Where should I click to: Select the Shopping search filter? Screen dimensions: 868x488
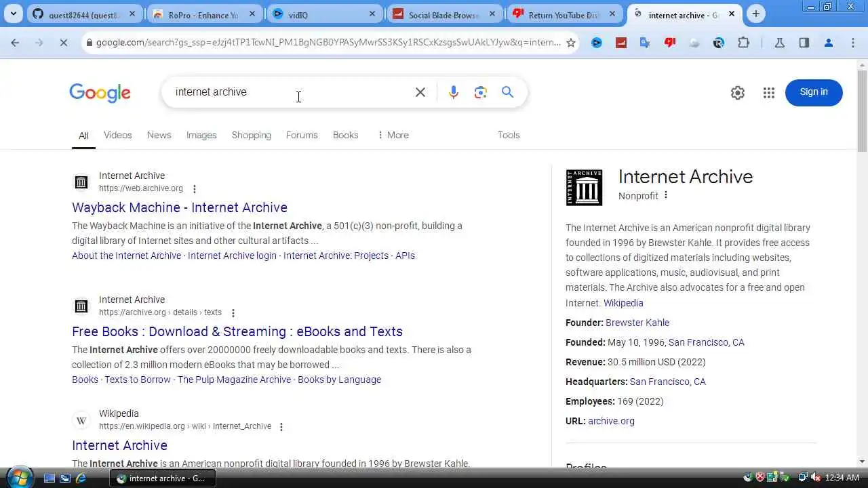tap(252, 135)
